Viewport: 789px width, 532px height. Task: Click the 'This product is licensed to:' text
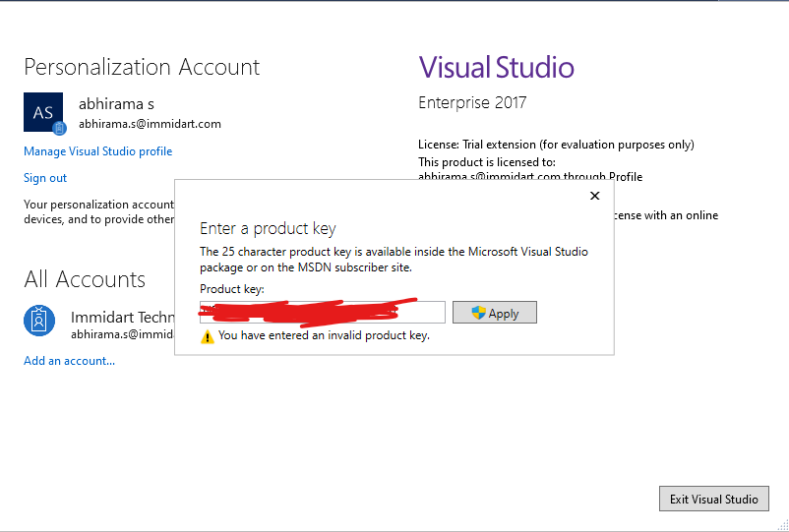click(x=487, y=162)
